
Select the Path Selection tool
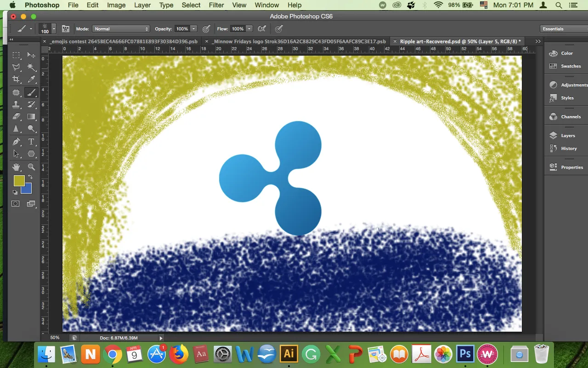[x=16, y=154]
